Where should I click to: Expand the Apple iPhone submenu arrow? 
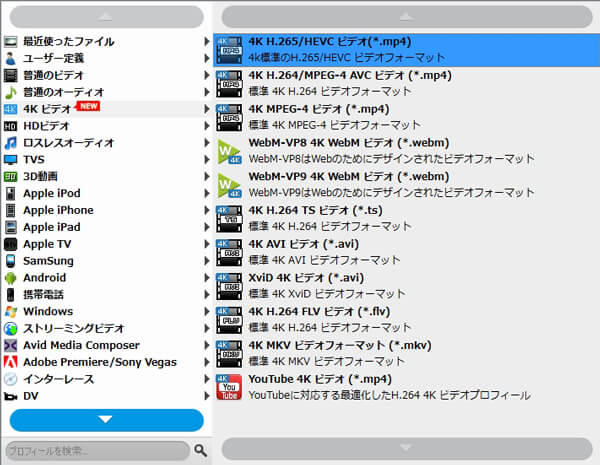pyautogui.click(x=207, y=210)
